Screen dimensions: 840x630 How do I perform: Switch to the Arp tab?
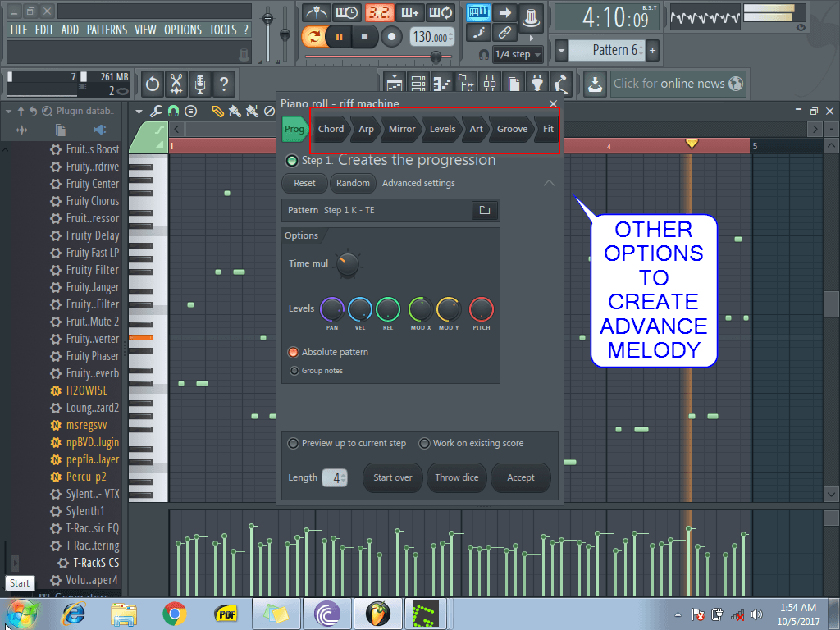(367, 129)
